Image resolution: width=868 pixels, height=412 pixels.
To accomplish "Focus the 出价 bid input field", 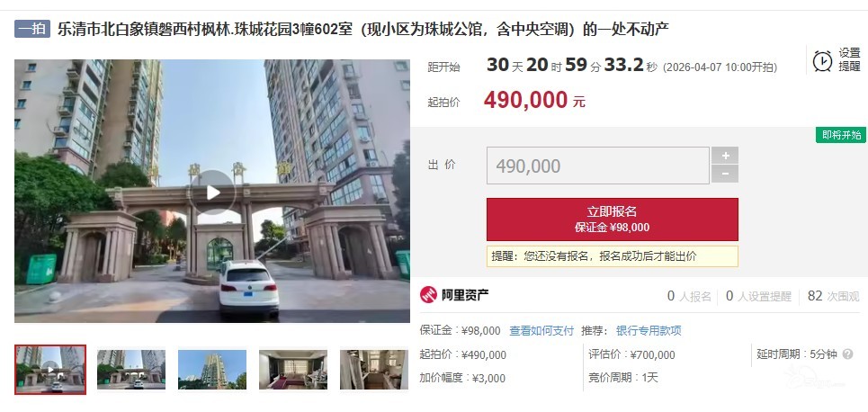I will pos(598,166).
